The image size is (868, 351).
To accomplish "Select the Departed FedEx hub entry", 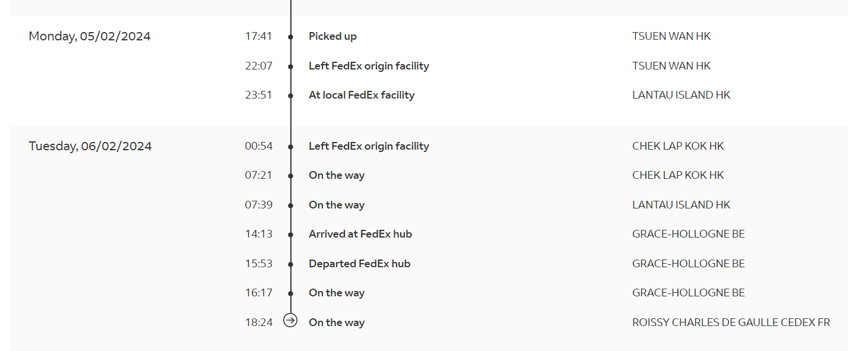I will (359, 264).
